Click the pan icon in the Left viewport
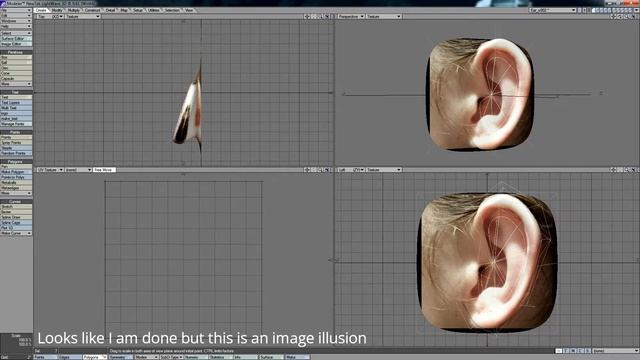Viewport: 640px width, 360px height. pyautogui.click(x=613, y=170)
